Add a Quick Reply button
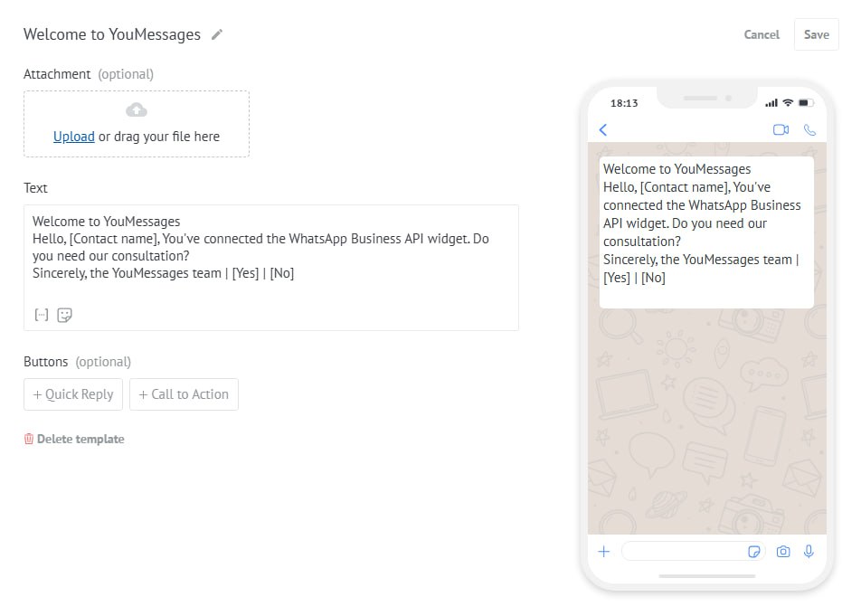 click(73, 394)
